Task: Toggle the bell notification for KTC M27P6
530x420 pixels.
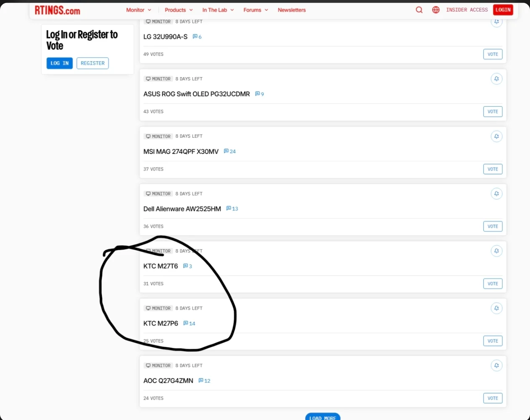Action: [496, 308]
